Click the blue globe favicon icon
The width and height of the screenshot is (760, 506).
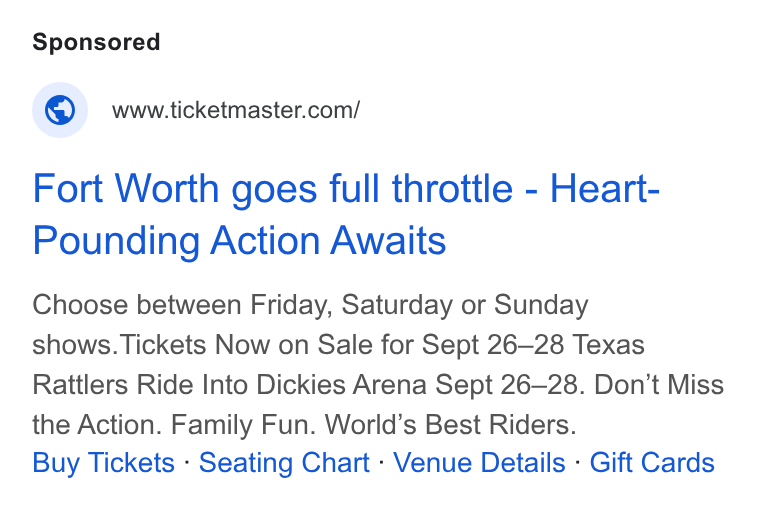pos(60,110)
